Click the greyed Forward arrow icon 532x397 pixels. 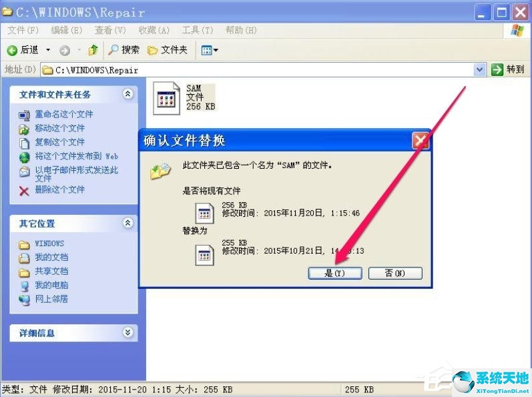coord(65,51)
